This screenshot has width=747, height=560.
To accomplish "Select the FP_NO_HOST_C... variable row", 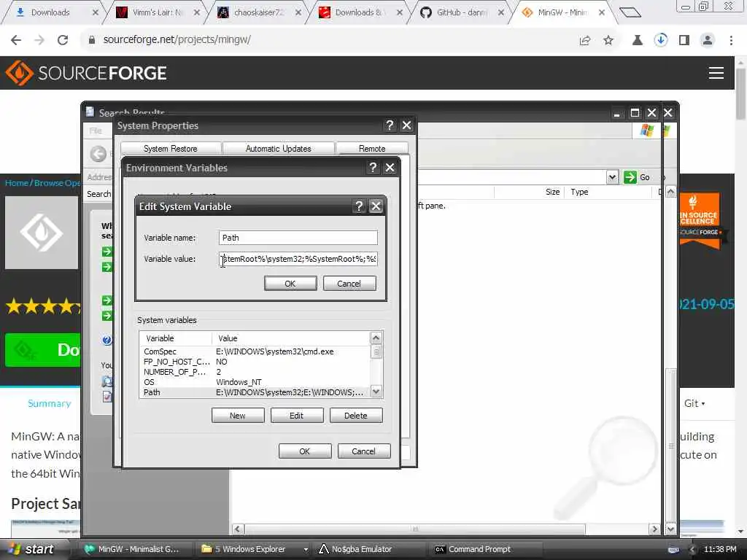I will [255, 362].
